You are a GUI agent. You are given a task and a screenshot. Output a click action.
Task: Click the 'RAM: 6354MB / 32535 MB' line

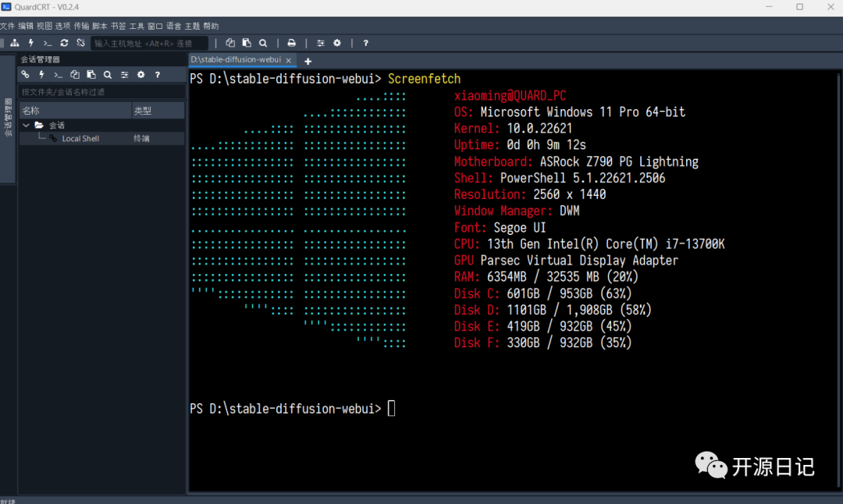pyautogui.click(x=546, y=277)
